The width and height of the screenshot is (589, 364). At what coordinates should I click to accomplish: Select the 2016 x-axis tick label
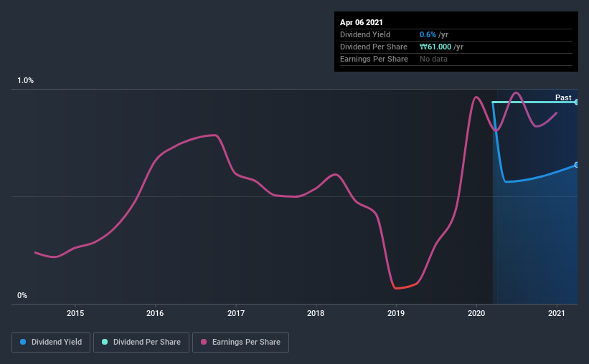(155, 313)
